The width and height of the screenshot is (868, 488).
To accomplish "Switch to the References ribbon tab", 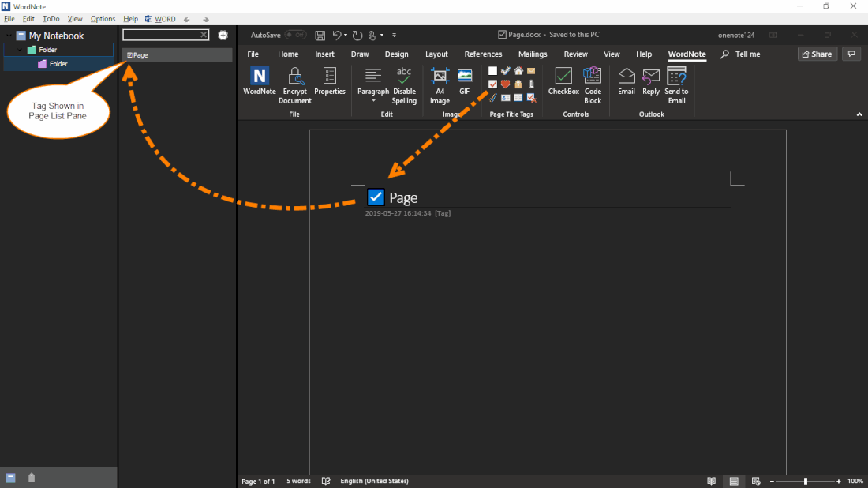I will (483, 54).
